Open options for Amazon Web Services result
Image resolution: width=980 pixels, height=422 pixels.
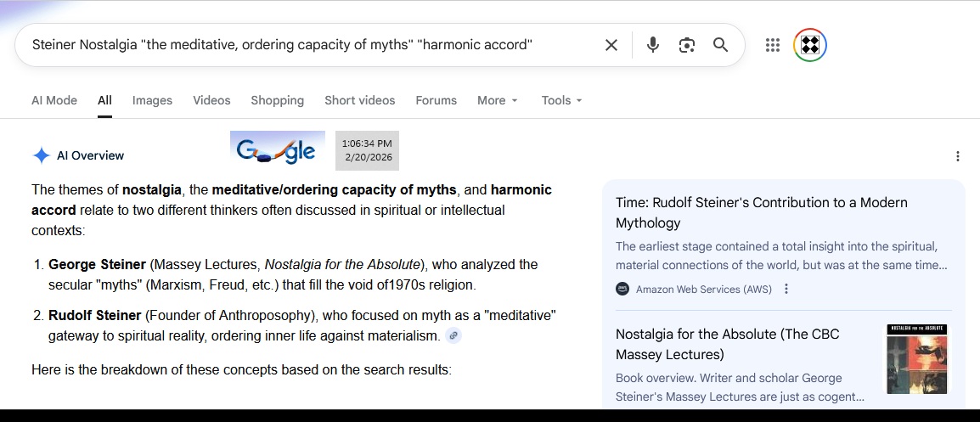click(786, 289)
